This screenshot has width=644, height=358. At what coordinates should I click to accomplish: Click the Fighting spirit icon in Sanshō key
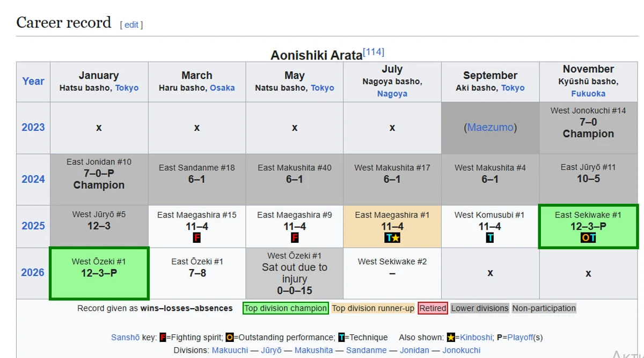pyautogui.click(x=163, y=338)
